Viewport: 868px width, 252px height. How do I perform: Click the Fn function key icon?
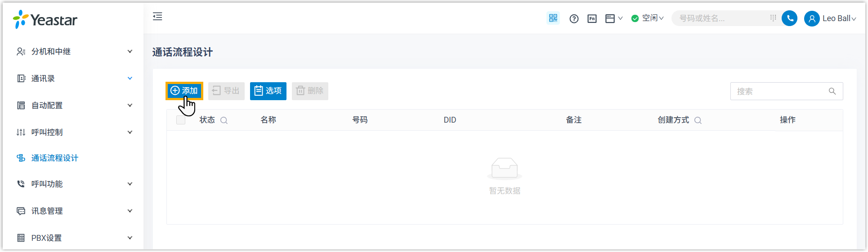[x=592, y=18]
